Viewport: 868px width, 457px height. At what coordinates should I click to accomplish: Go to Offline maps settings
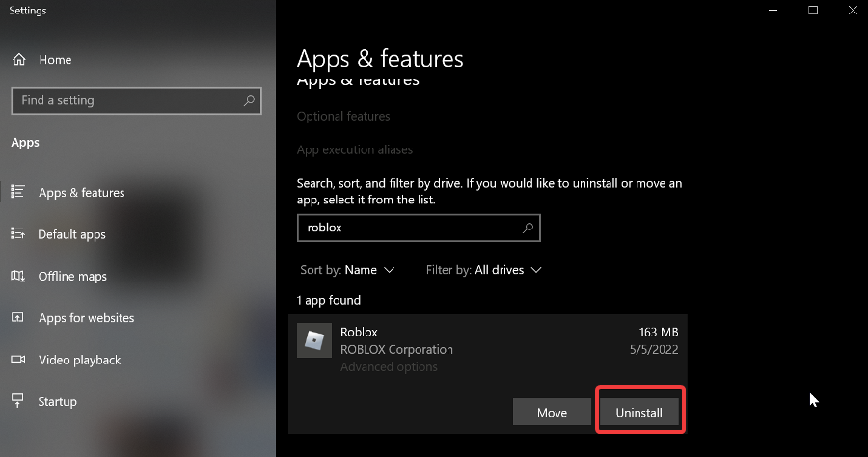pos(72,276)
